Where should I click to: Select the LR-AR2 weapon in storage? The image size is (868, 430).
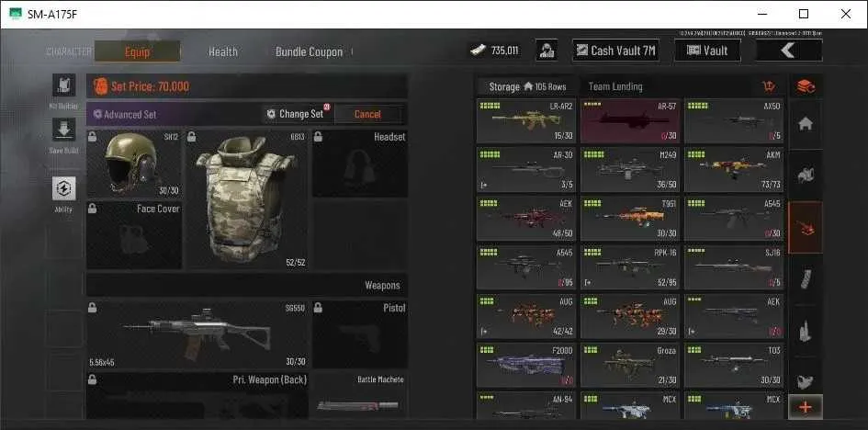click(x=526, y=121)
